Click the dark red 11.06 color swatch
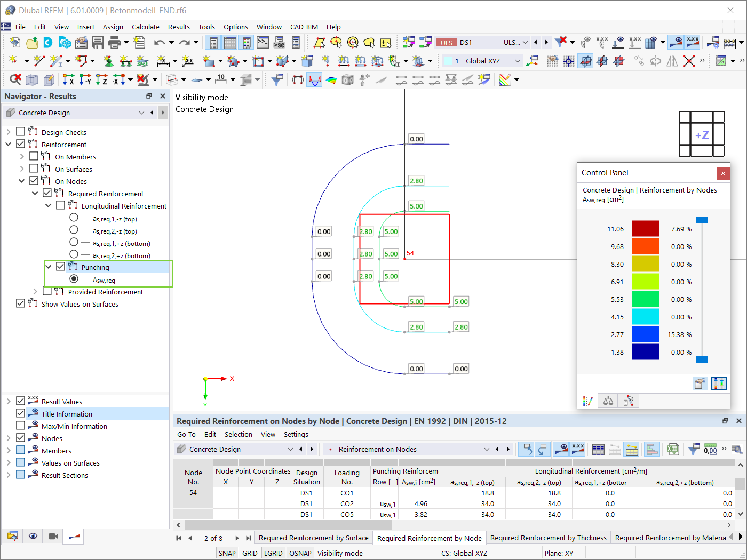This screenshot has height=560, width=747. tap(646, 228)
